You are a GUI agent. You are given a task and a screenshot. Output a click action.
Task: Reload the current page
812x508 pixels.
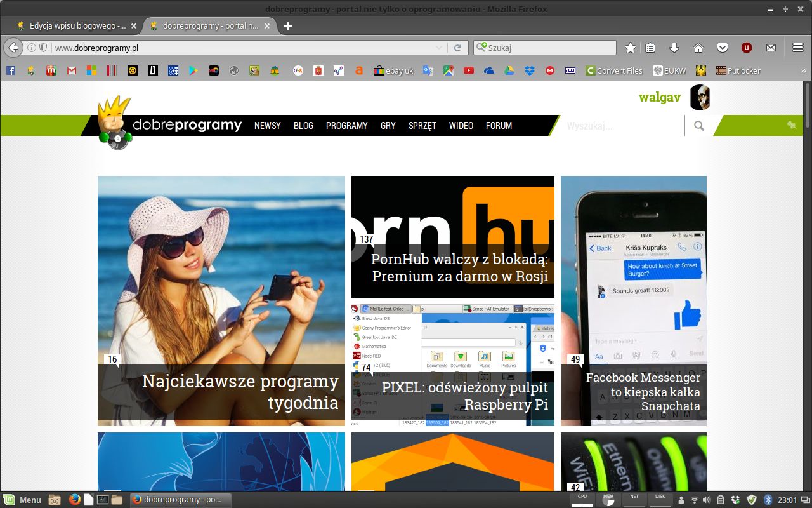457,48
